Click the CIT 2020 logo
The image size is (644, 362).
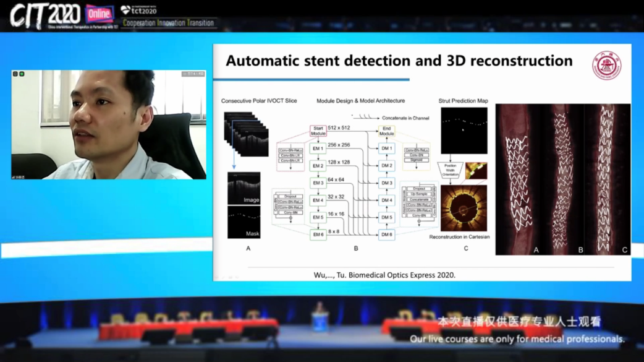point(44,15)
